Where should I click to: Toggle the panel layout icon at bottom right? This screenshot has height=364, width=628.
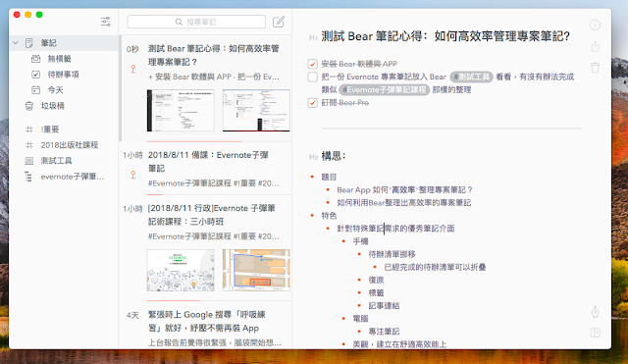coord(596,333)
